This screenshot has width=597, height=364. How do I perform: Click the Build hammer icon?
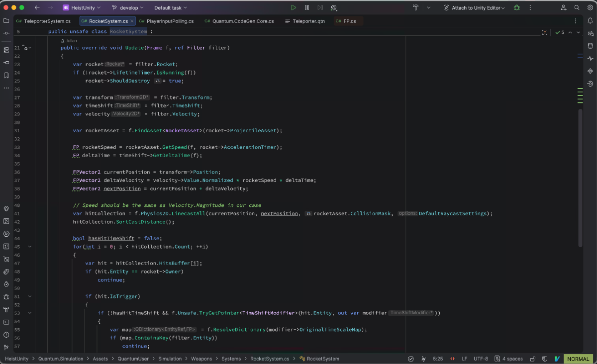coord(415,8)
